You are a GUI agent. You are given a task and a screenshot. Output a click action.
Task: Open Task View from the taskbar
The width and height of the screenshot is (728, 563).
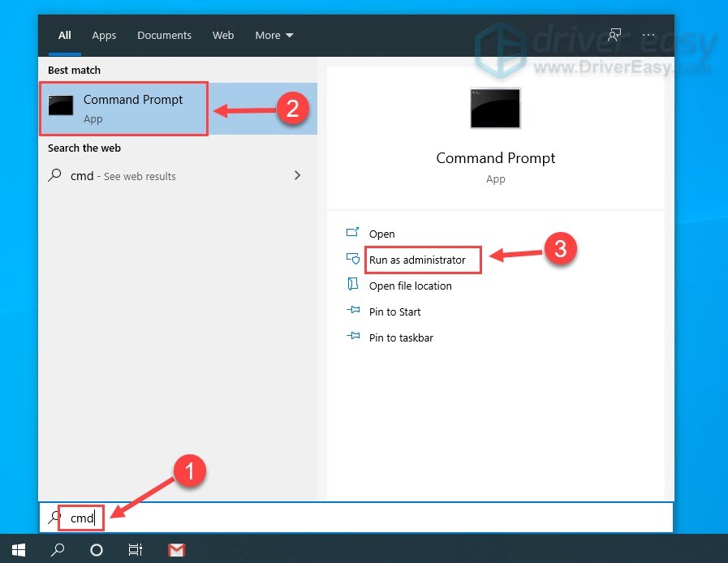coord(135,549)
